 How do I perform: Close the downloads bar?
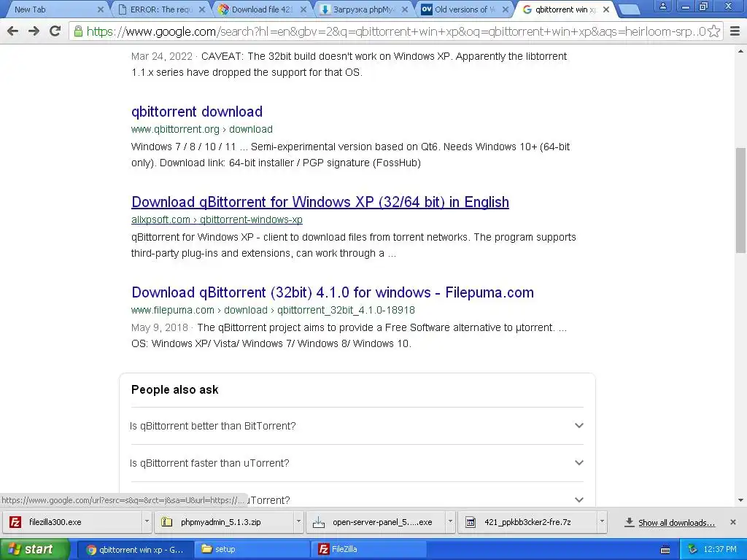tap(733, 522)
